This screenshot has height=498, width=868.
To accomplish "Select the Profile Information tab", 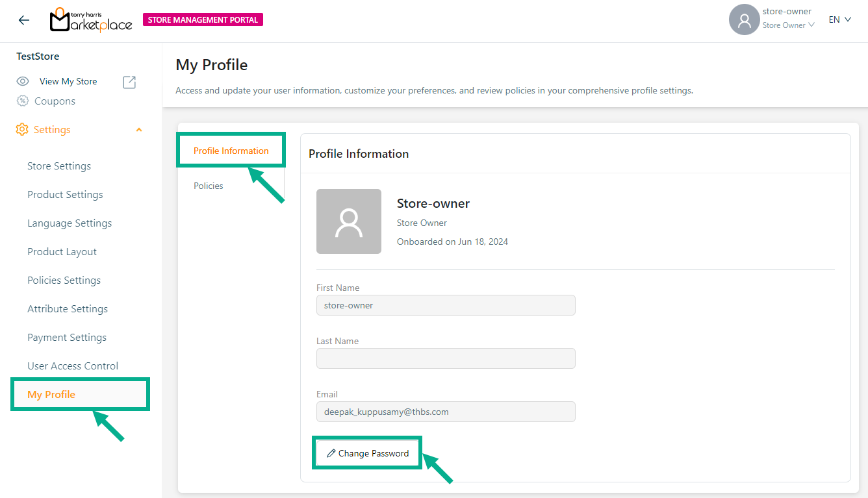I will click(x=231, y=151).
